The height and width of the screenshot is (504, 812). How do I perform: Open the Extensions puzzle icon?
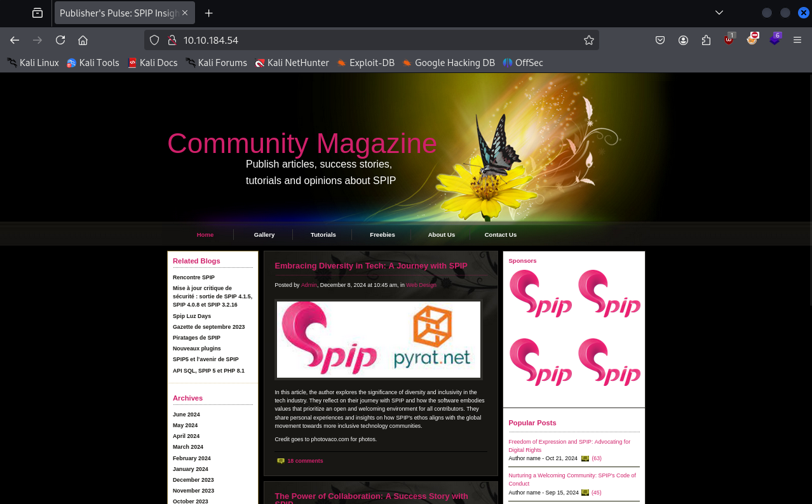click(706, 40)
